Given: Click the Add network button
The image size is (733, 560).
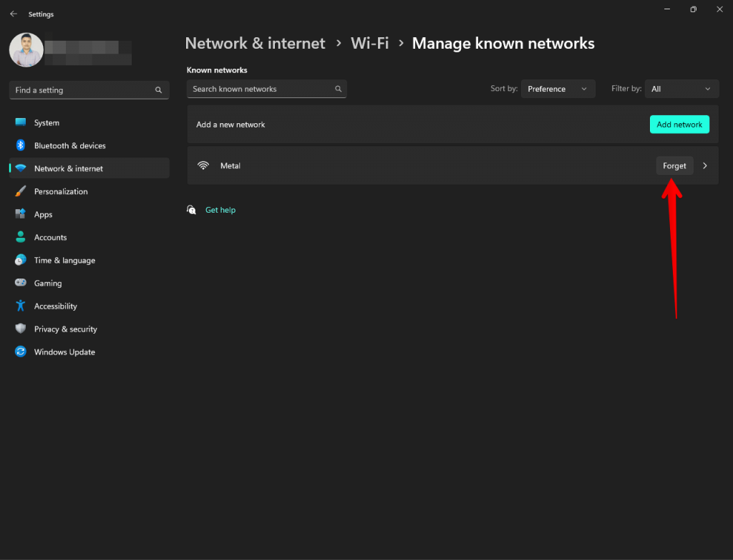Looking at the screenshot, I should pyautogui.click(x=679, y=125).
